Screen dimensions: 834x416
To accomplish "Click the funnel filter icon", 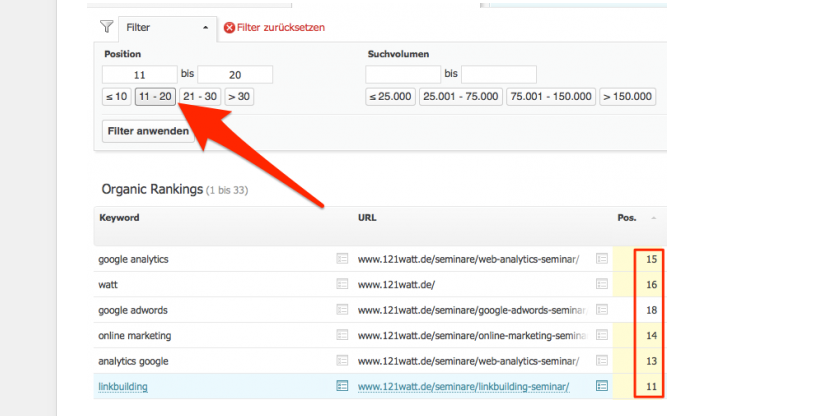I will 106,27.
